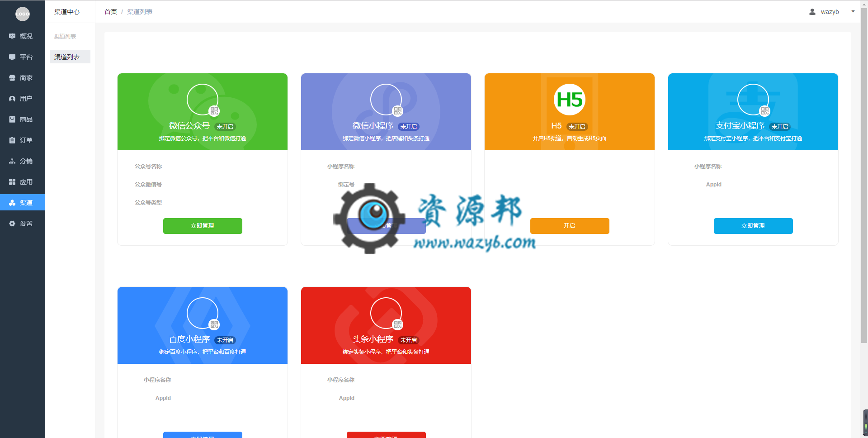The image size is (868, 438).
Task: Click the 未开启 badge on 微信小程序
Action: pos(409,127)
